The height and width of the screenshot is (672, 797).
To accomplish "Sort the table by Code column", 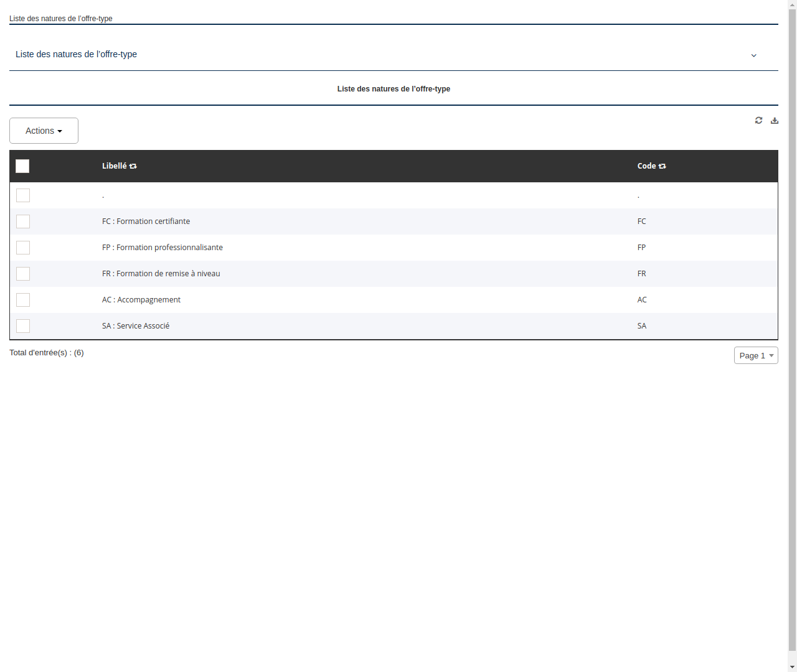I will click(662, 166).
